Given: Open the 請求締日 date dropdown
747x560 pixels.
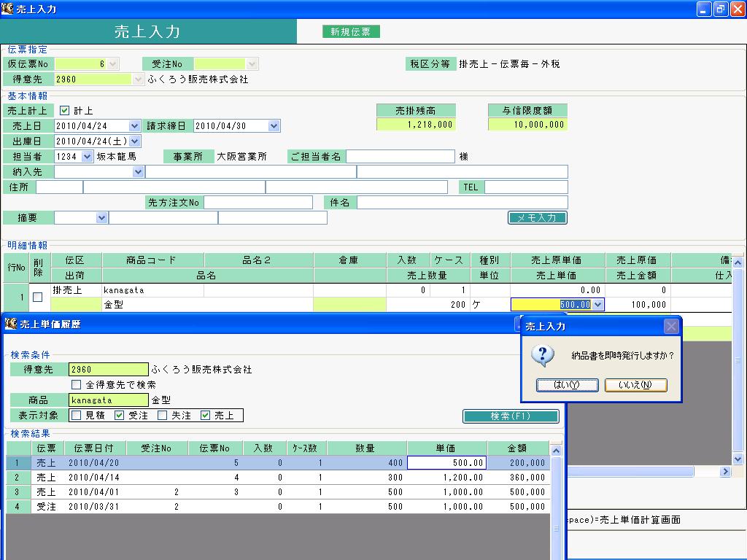Looking at the screenshot, I should coord(274,125).
